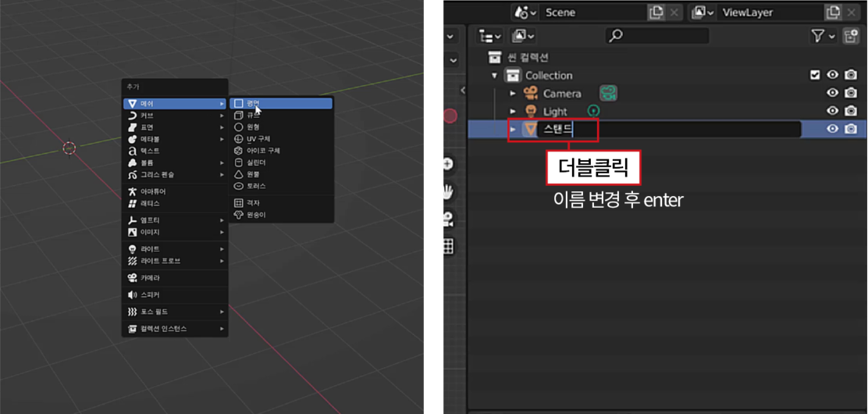Open the outliner display mode dropdown
This screenshot has width=868, height=414.
523,37
